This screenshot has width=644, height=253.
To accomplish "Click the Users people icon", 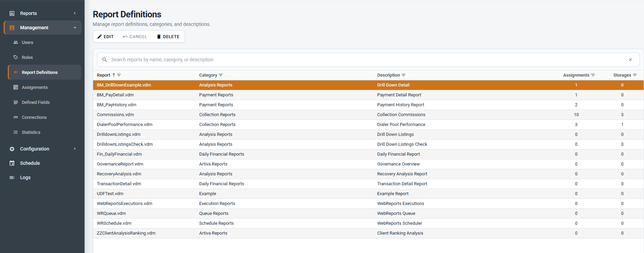I will coord(16,43).
